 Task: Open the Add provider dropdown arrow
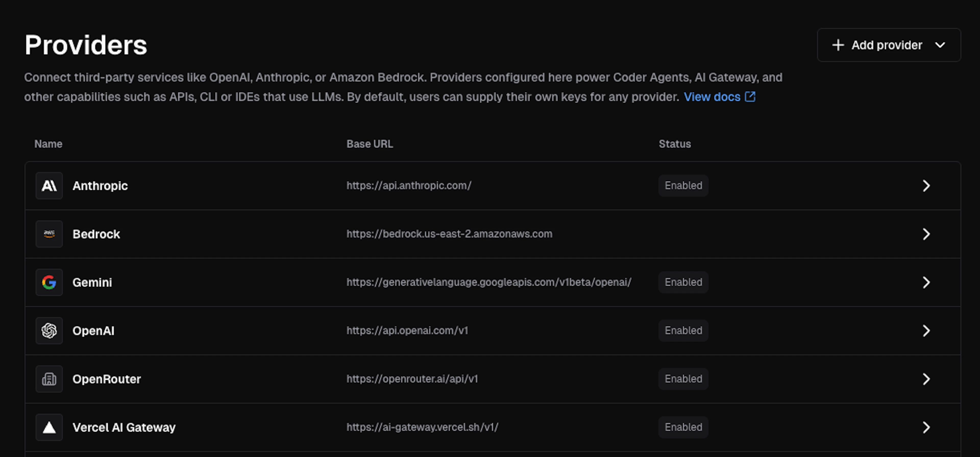pos(940,45)
